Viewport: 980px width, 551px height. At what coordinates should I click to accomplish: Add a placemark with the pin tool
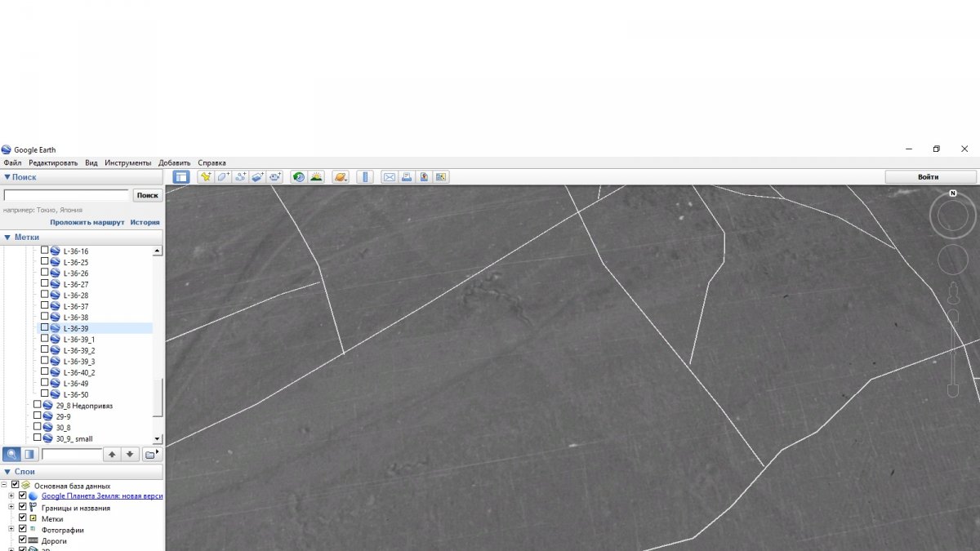click(206, 176)
